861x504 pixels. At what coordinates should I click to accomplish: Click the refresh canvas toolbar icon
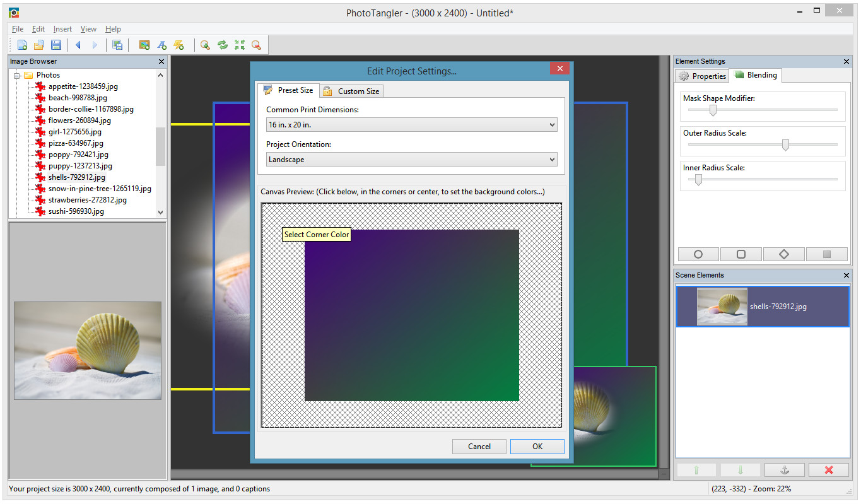point(223,45)
